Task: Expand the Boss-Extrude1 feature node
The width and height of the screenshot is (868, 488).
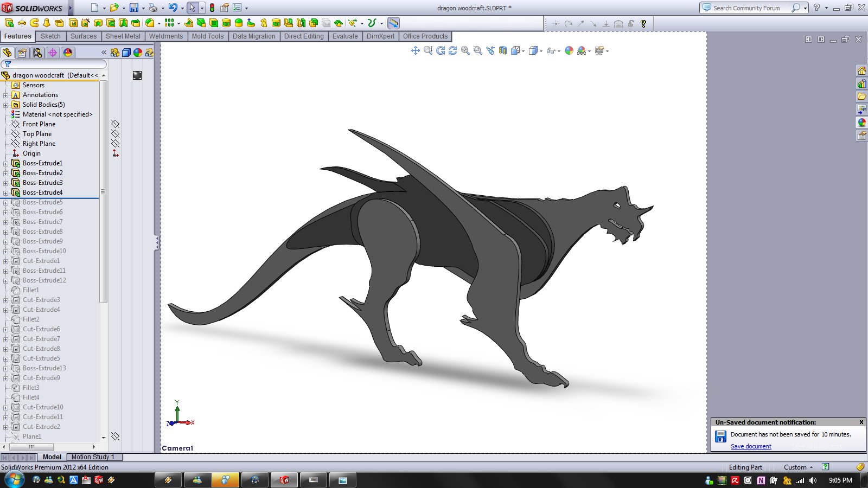Action: (x=6, y=163)
